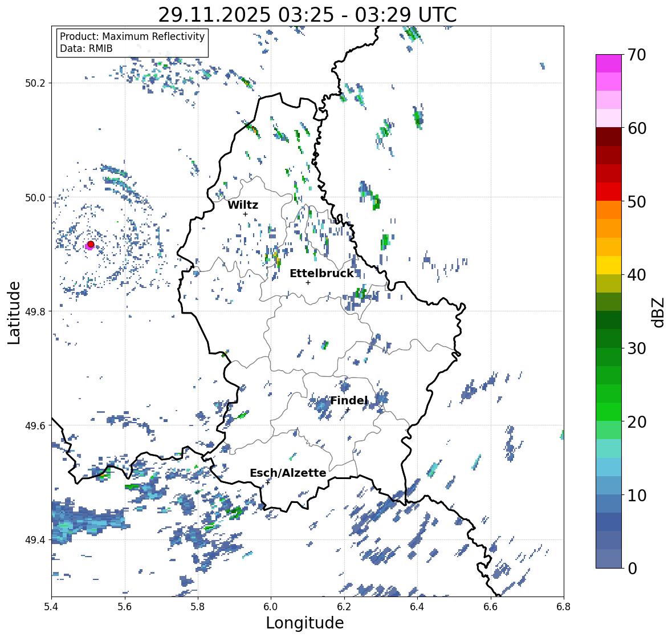Click the 'Latitude' axis label

pos(14,313)
